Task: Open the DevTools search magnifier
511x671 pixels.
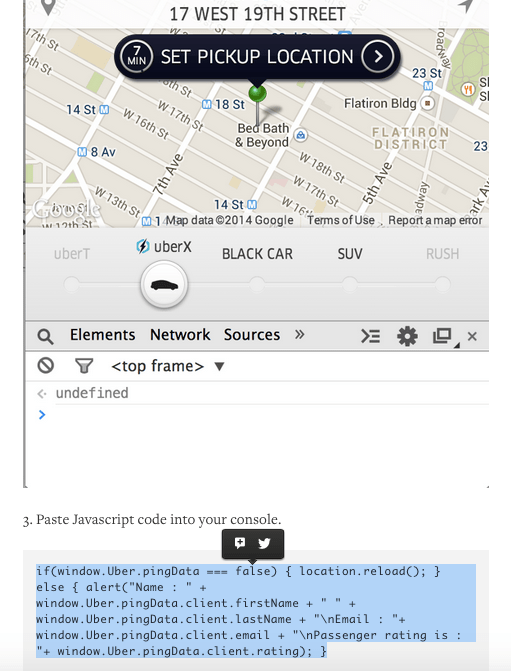Action: pos(45,337)
